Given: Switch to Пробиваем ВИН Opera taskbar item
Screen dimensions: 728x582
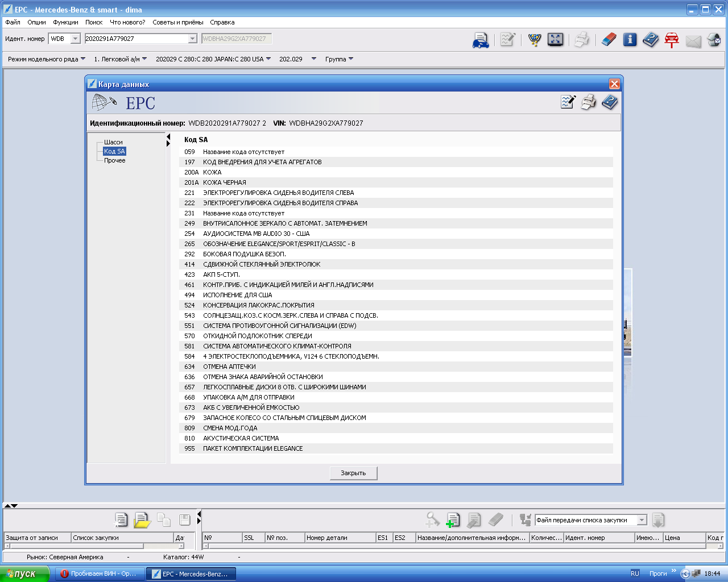Looking at the screenshot, I should (100, 573).
